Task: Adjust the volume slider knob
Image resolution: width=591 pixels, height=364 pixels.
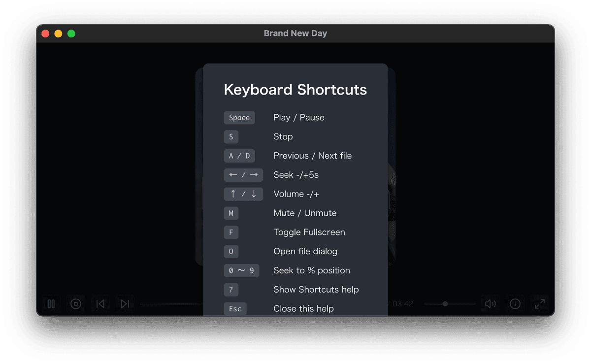Action: click(445, 304)
